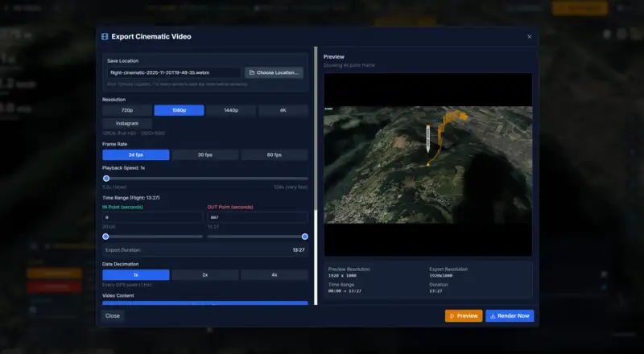The image size is (644, 354).
Task: Click the 'Every GPS point (1 Hz)' hint
Action: [127, 285]
